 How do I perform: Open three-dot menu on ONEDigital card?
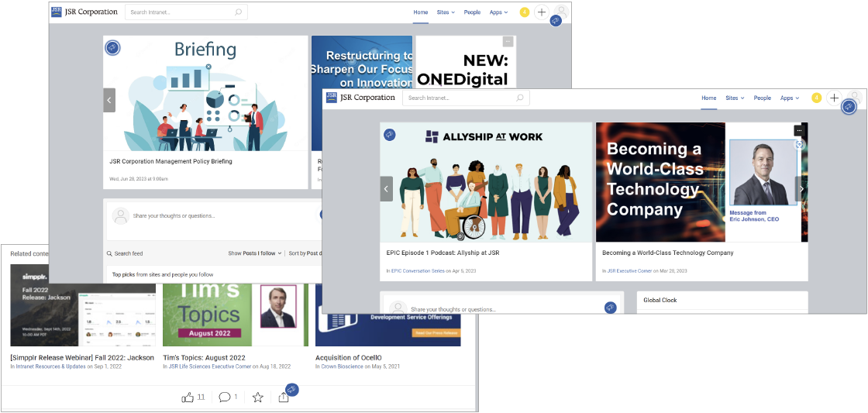click(508, 42)
